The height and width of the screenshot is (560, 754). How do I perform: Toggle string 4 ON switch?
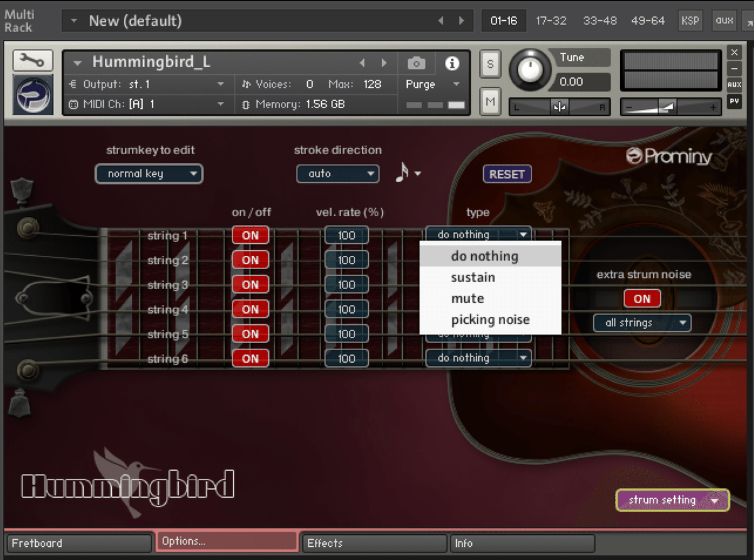pyautogui.click(x=250, y=309)
